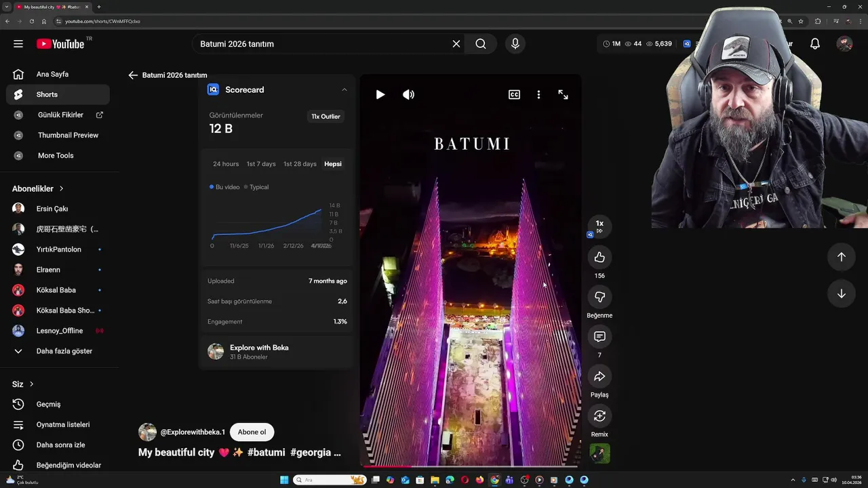Collapse the Scorecard panel
This screenshot has height=488, width=868.
click(344, 89)
